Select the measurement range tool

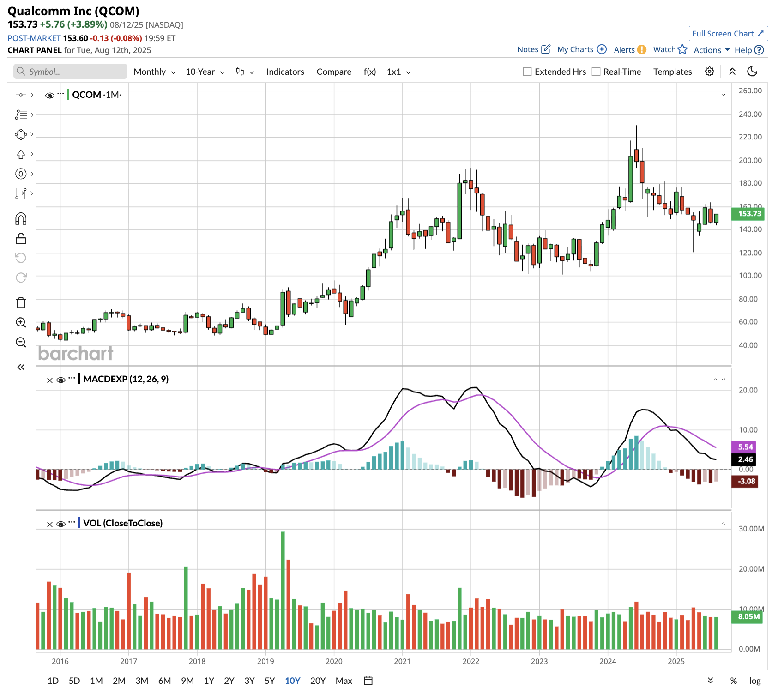(21, 193)
